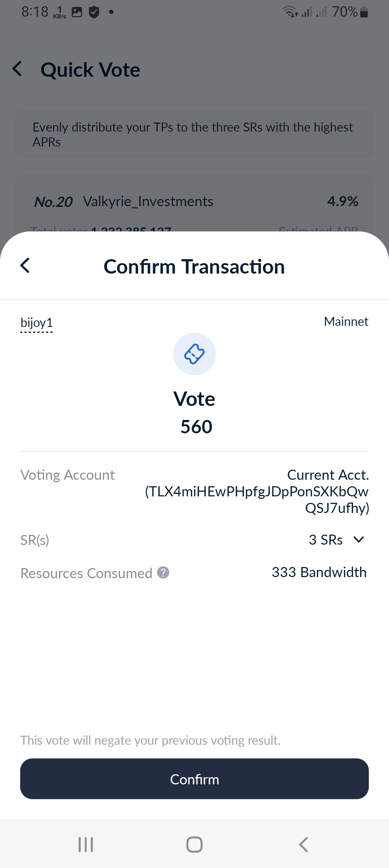This screenshot has height=868, width=389.
Task: Tap the Mainnet network label
Action: pyautogui.click(x=346, y=322)
